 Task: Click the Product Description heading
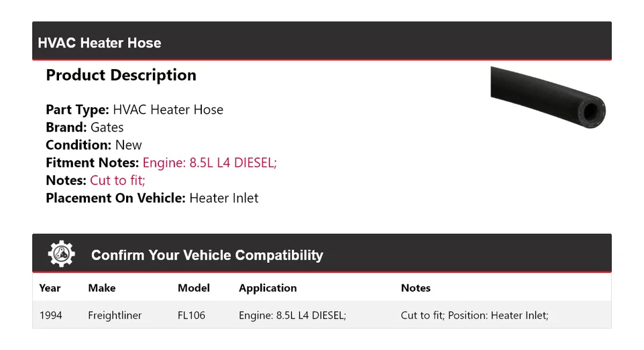coord(121,75)
